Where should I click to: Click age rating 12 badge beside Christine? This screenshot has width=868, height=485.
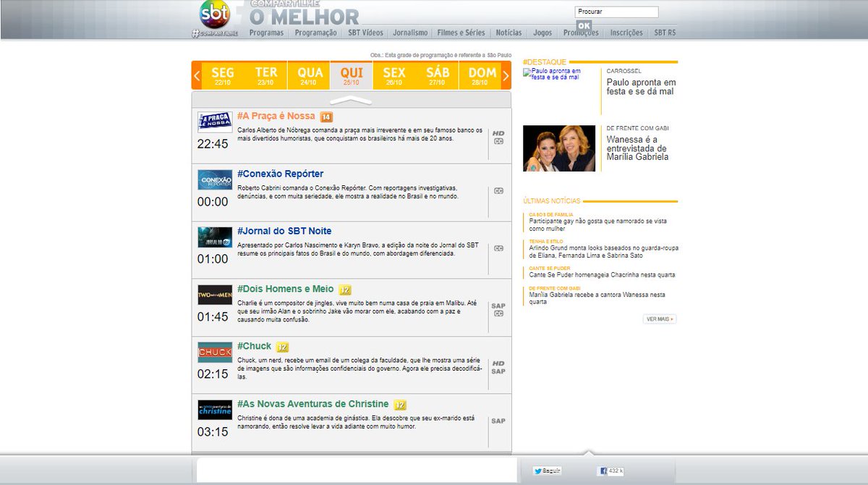click(400, 405)
